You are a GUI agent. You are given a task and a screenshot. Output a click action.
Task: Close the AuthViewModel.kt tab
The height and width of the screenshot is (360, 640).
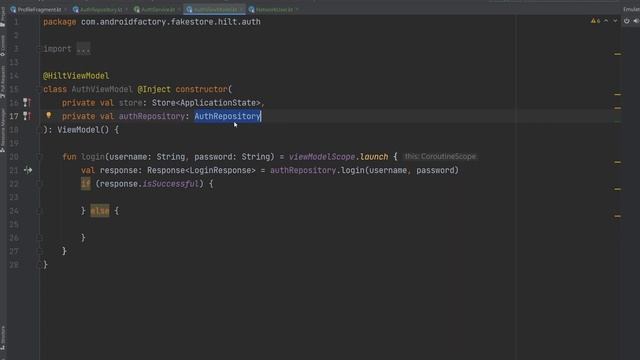pyautogui.click(x=241, y=9)
